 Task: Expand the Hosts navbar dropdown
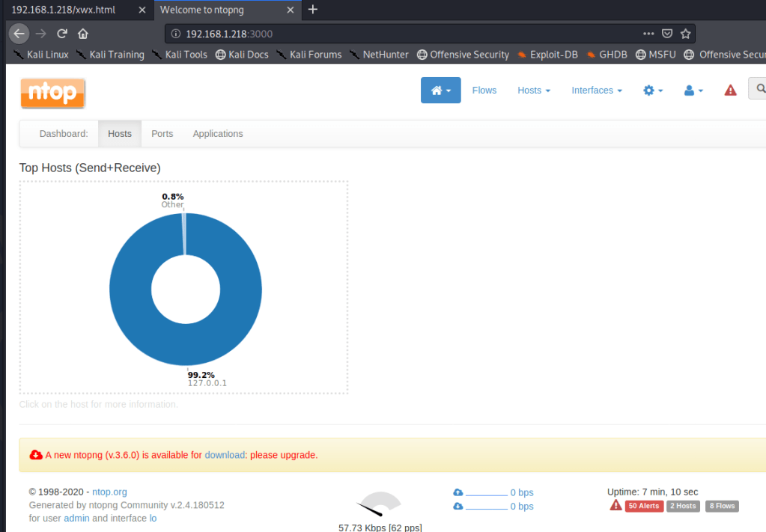533,91
